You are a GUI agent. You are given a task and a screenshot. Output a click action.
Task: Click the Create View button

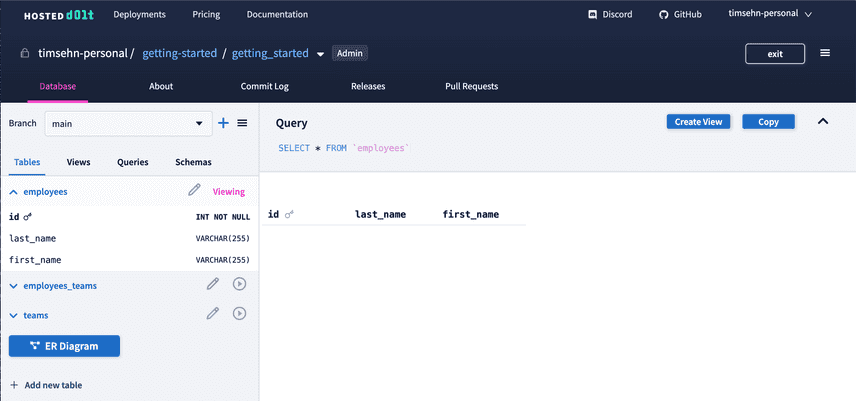pyautogui.click(x=698, y=122)
